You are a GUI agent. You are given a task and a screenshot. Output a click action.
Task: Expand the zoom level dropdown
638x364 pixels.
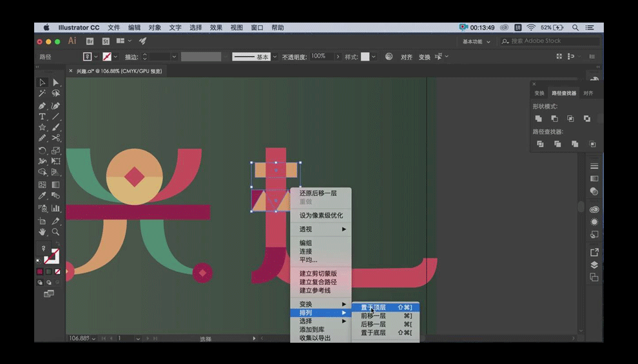(94, 338)
